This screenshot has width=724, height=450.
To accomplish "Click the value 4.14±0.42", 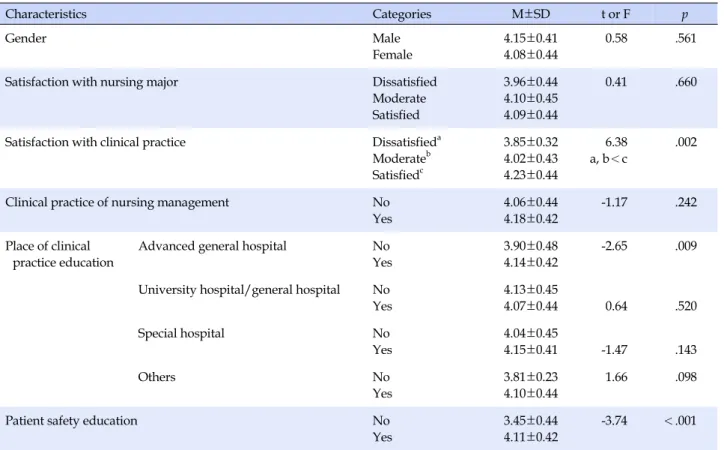I will tap(531, 262).
